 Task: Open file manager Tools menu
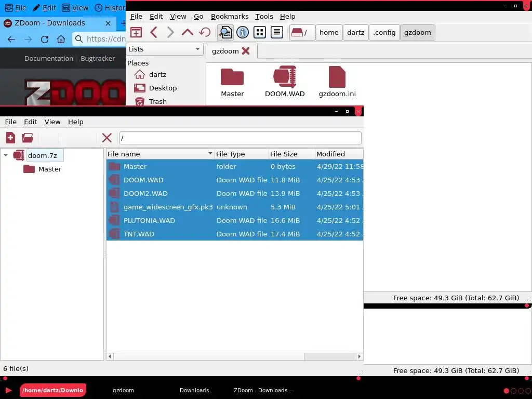point(264,16)
